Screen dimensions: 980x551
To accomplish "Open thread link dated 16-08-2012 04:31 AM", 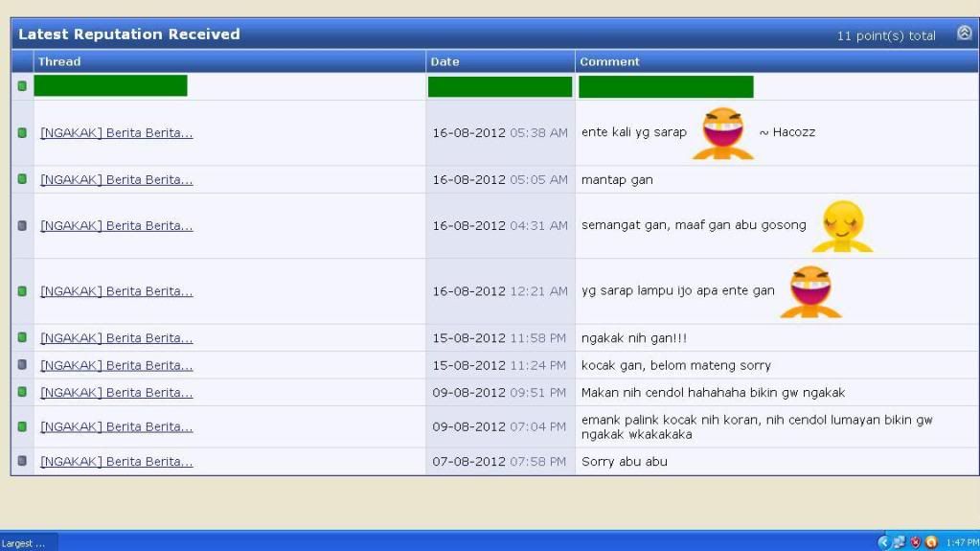I will (x=116, y=226).
